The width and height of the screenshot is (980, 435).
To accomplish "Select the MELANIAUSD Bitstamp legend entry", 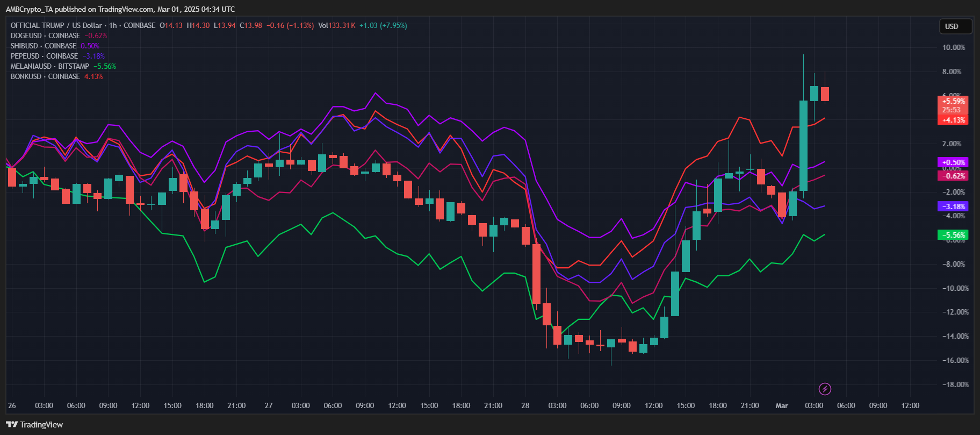I will (49, 66).
